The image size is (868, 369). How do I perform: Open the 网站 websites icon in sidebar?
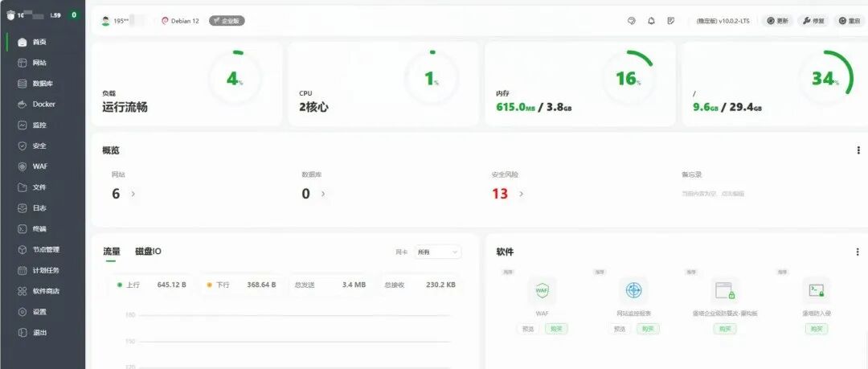click(x=23, y=63)
